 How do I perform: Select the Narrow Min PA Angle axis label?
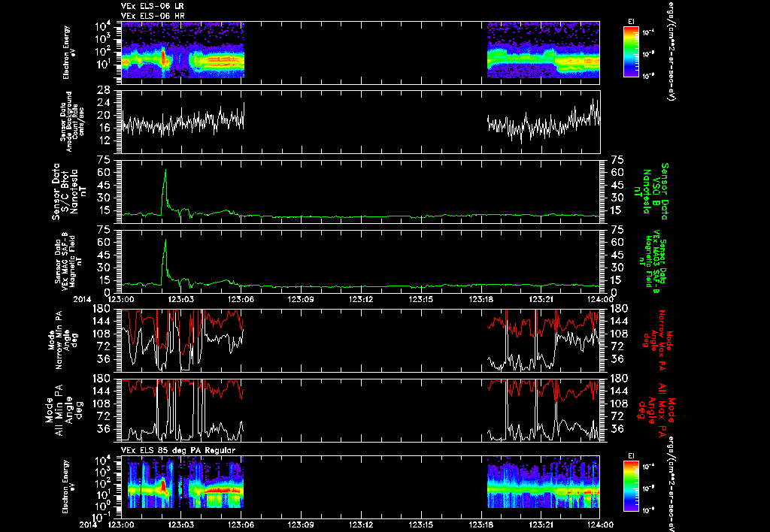62,340
